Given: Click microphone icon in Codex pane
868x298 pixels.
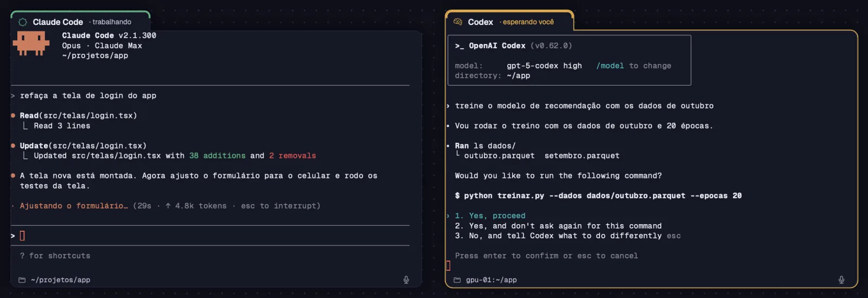Looking at the screenshot, I should (841, 280).
